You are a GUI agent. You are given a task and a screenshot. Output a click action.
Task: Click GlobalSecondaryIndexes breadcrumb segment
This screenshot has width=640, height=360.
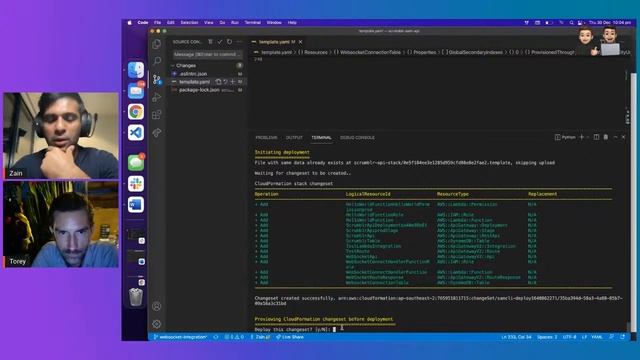click(476, 52)
